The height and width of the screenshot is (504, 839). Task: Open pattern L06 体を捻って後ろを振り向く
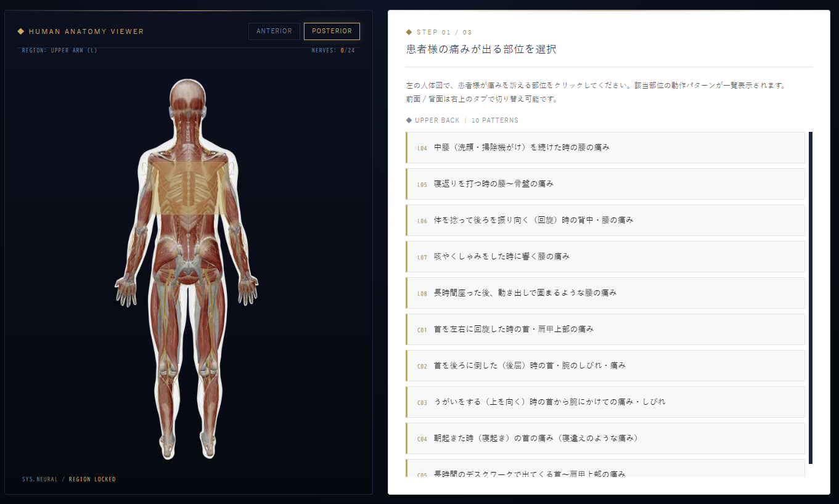coord(605,221)
